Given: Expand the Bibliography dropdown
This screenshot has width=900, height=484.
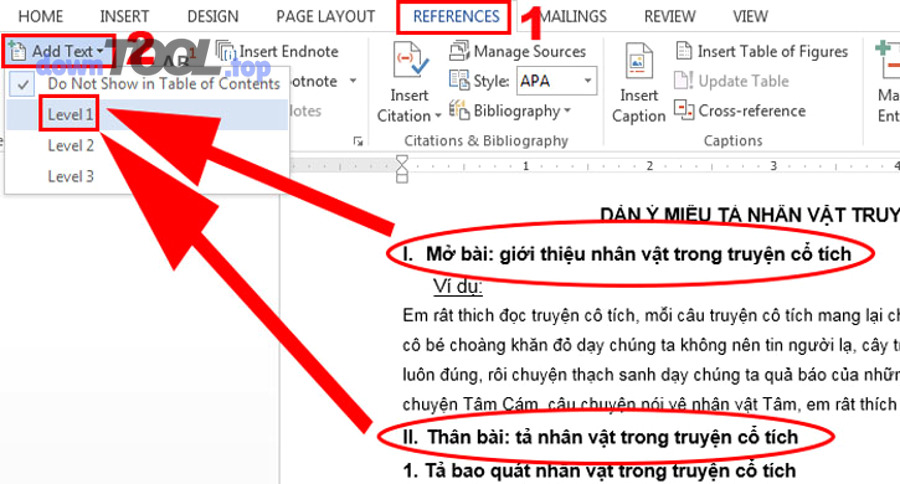Looking at the screenshot, I should click(568, 110).
